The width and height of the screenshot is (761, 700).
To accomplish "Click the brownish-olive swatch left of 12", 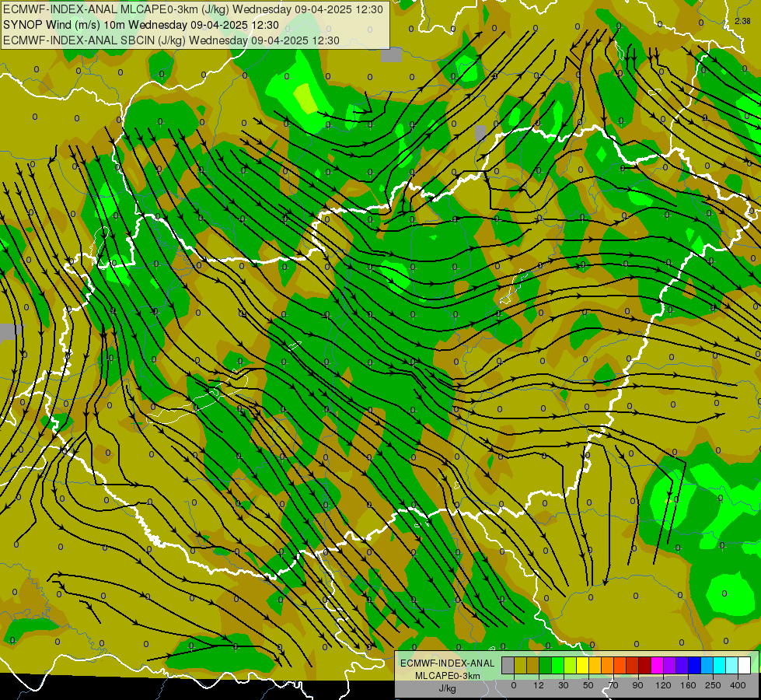I will pyautogui.click(x=533, y=665).
